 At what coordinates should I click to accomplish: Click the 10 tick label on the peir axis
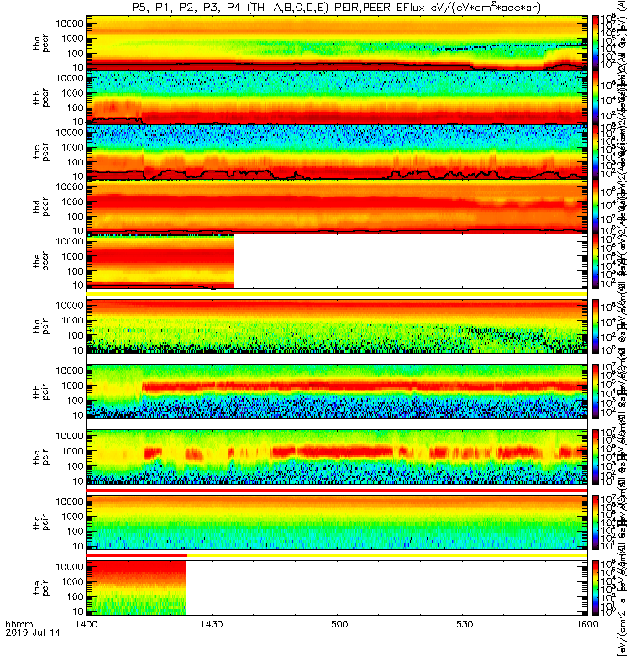[x=78, y=612]
